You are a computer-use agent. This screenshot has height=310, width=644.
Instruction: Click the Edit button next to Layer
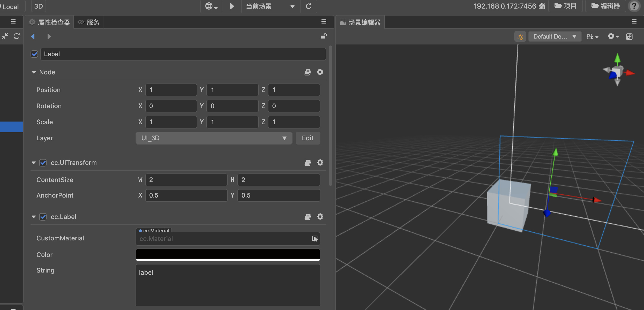point(308,138)
